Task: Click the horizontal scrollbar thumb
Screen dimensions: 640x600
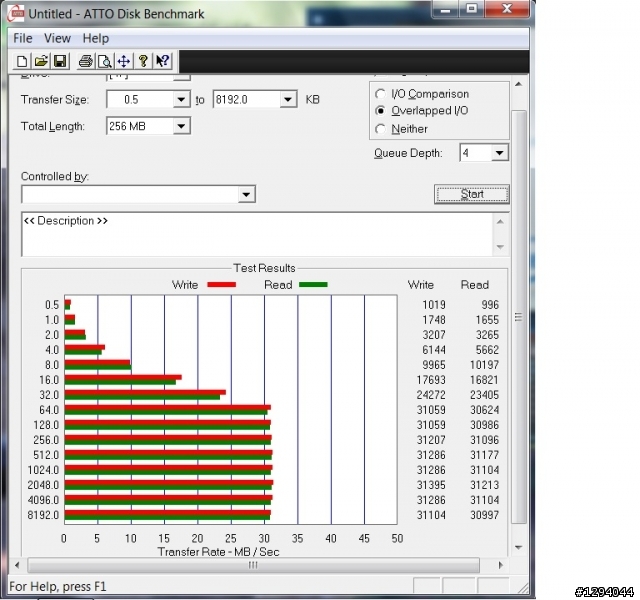Action: (x=253, y=565)
